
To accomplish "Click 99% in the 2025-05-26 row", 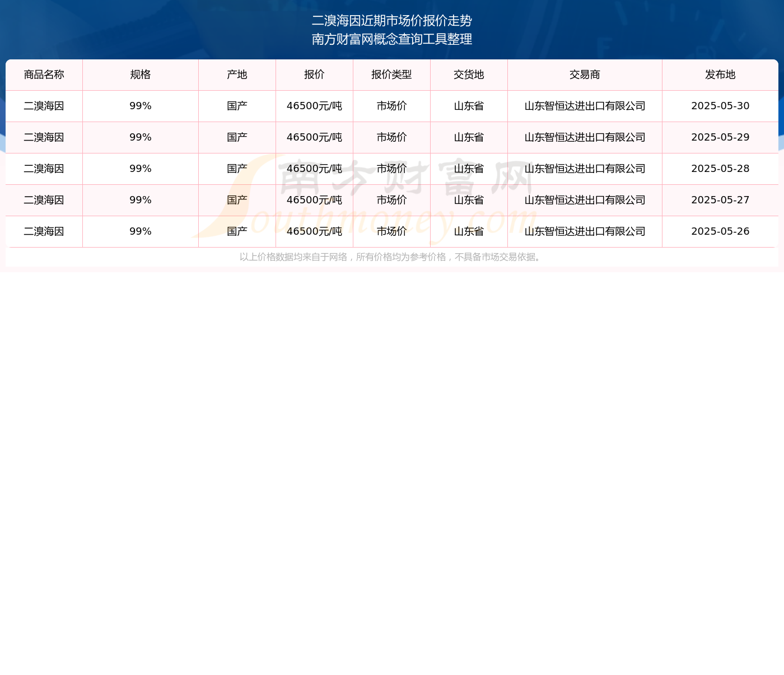I will 141,231.
